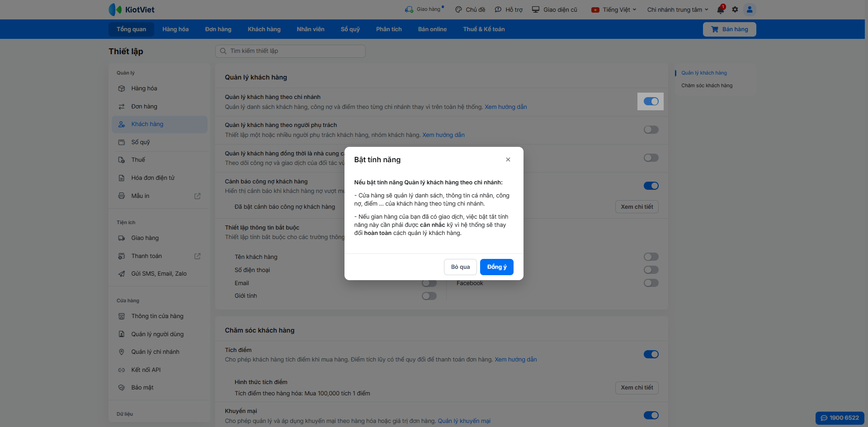868x427 pixels.
Task: Open the settings gear icon
Action: coord(735,9)
